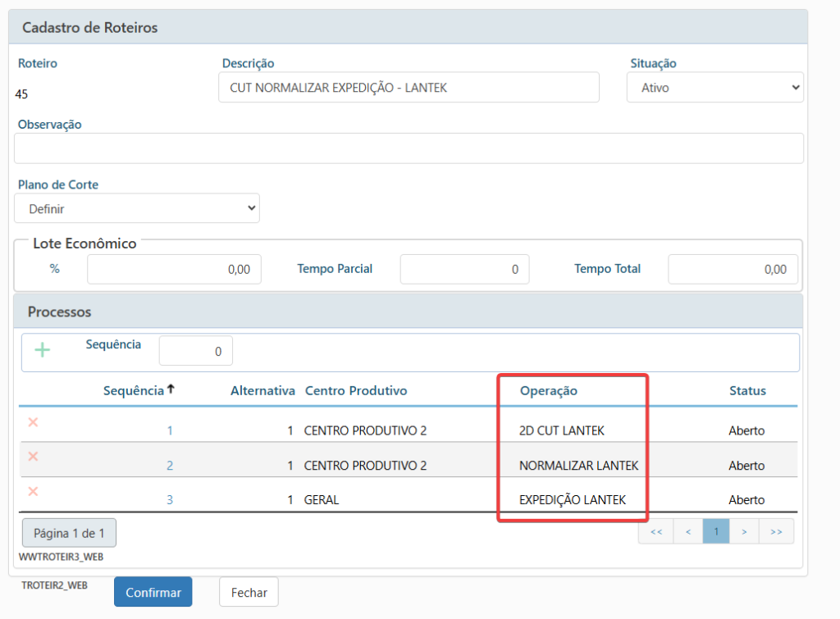The height and width of the screenshot is (619, 840).
Task: Sort by Sequência column header arrow
Action: point(171,390)
